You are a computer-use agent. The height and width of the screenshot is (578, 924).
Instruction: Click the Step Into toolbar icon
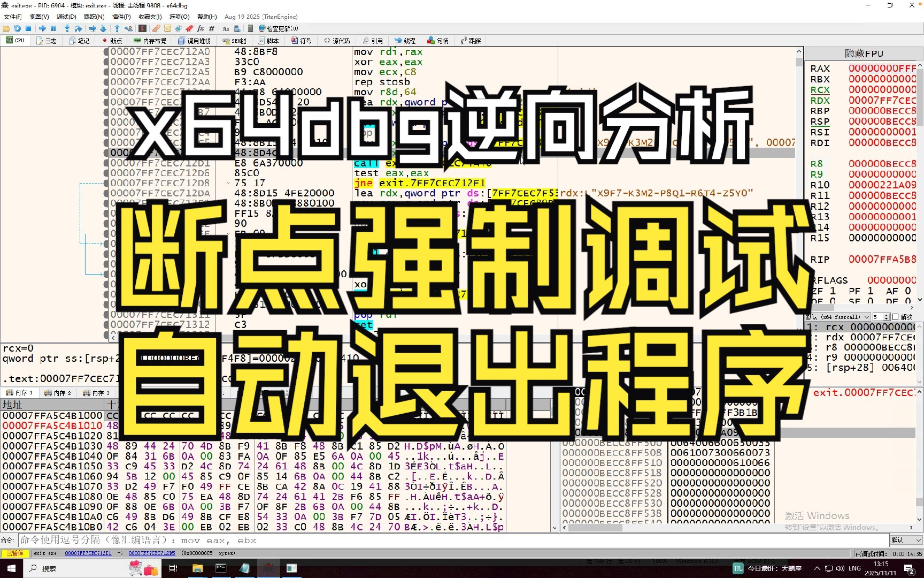[67, 28]
